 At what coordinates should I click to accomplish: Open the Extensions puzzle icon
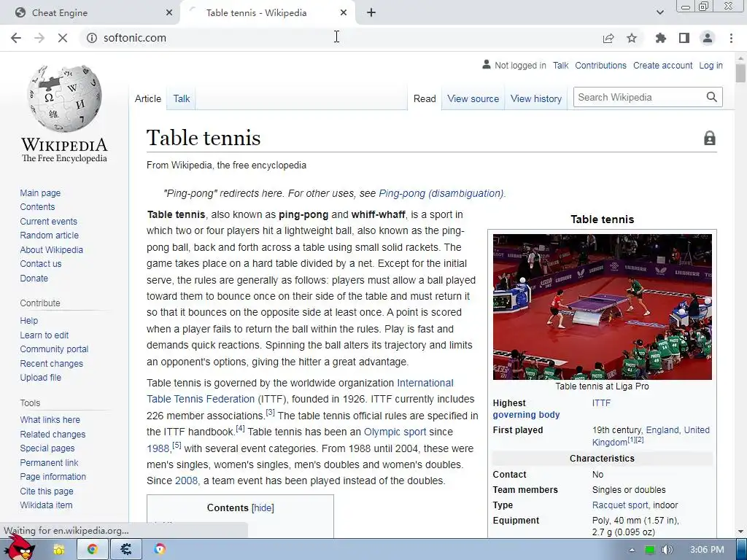coord(661,38)
